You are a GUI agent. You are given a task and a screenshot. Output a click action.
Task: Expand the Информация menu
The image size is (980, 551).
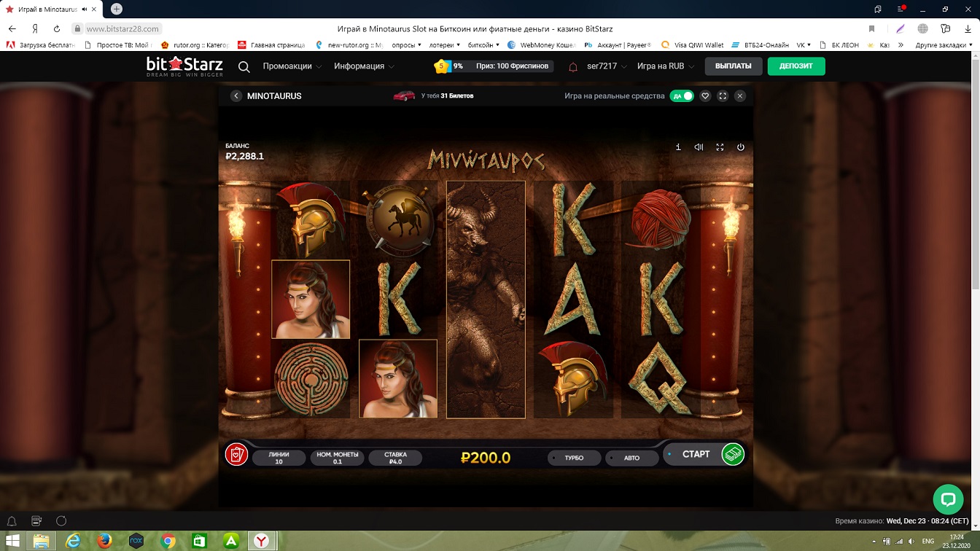click(x=365, y=66)
